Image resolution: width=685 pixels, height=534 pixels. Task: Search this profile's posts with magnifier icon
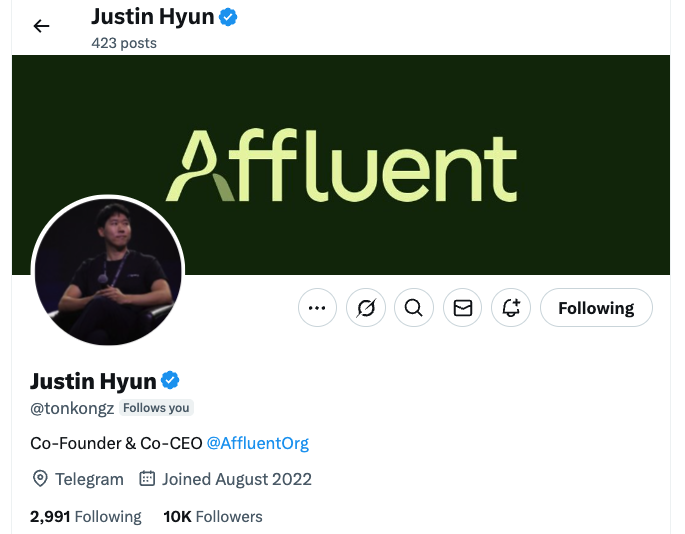pos(414,308)
